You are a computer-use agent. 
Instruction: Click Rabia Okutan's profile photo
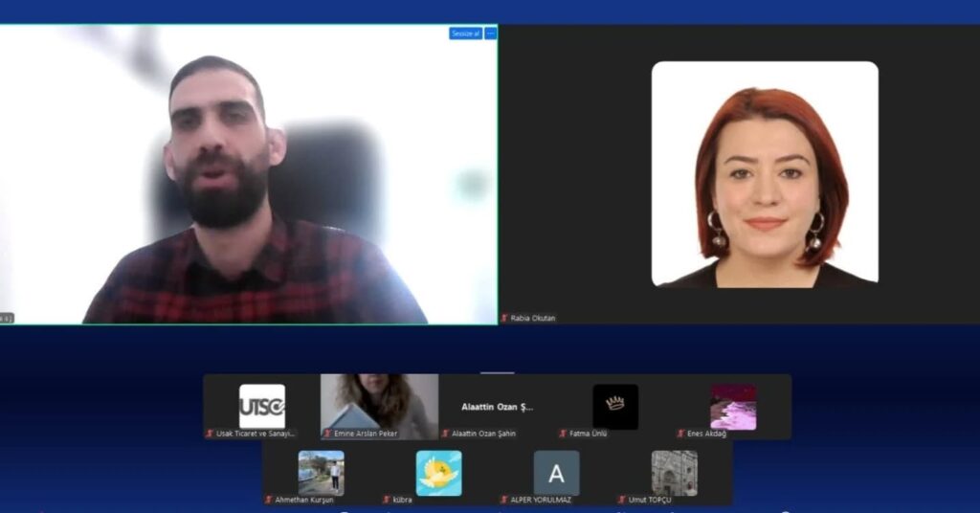[x=765, y=174]
